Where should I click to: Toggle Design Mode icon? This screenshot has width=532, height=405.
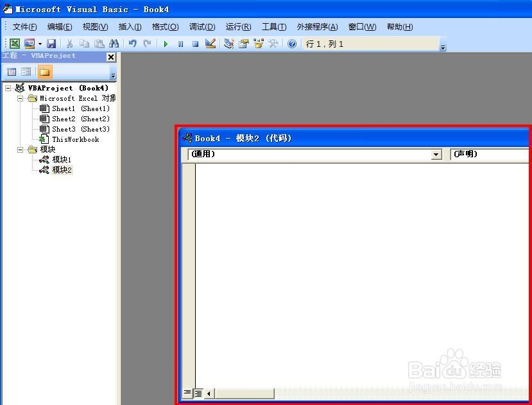point(210,44)
